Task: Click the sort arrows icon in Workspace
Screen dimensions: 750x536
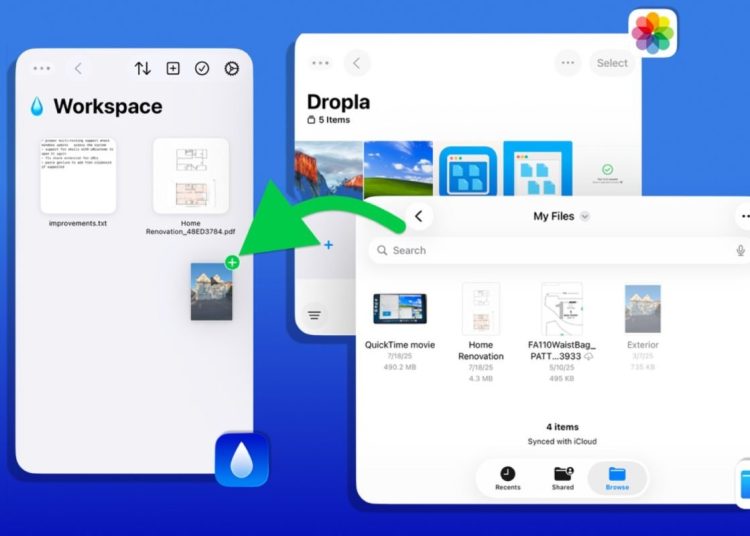Action: (x=143, y=69)
